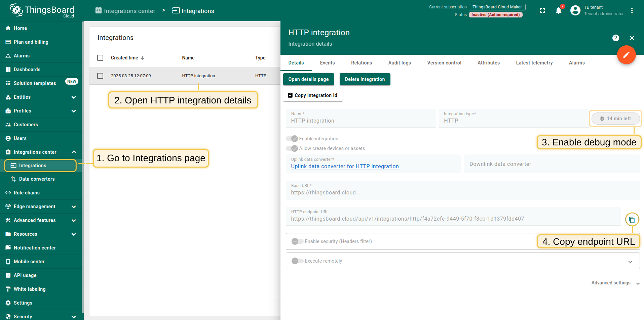Switch to the Events tab
This screenshot has height=320, width=644.
click(327, 63)
